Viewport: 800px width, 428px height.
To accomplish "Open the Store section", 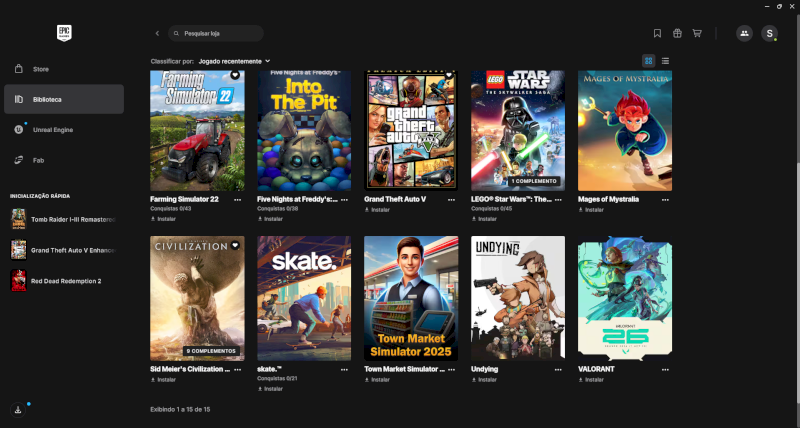I will (x=64, y=69).
